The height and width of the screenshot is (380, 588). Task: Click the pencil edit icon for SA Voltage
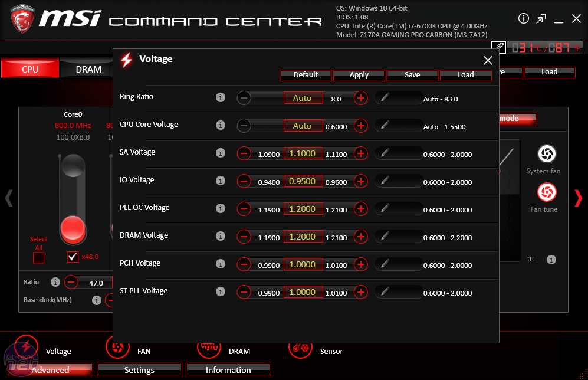[x=385, y=153]
